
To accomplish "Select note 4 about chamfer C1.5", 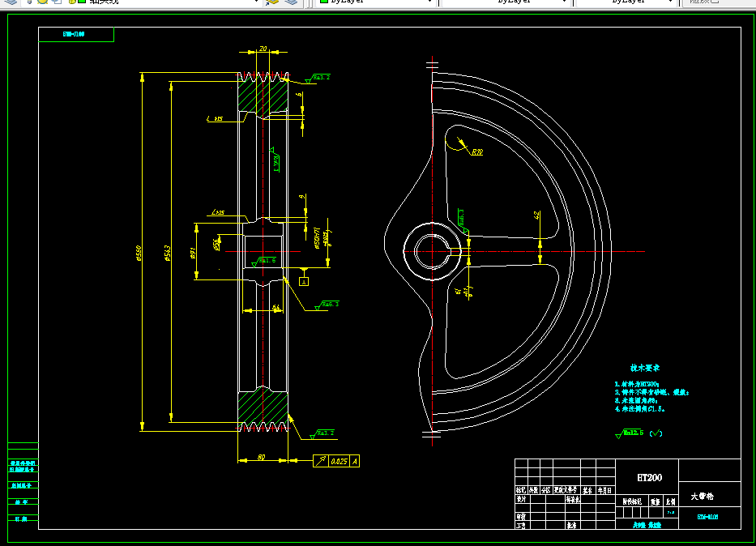I will (x=639, y=408).
